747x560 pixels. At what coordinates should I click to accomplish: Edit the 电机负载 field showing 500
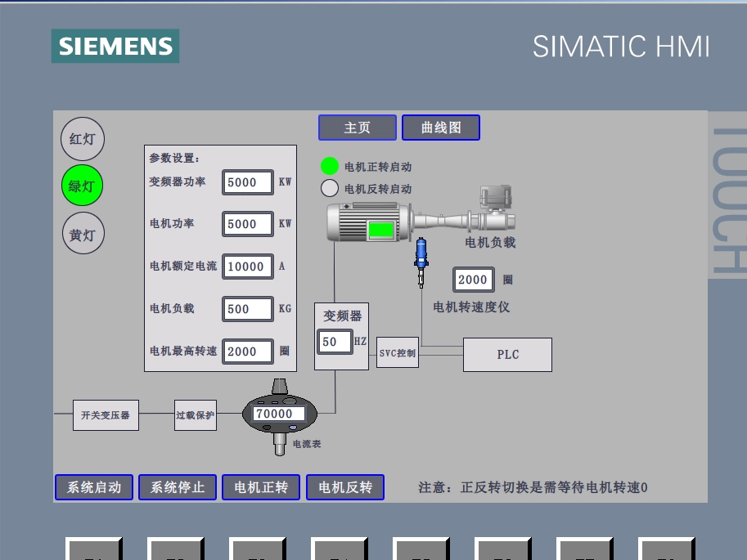(248, 308)
